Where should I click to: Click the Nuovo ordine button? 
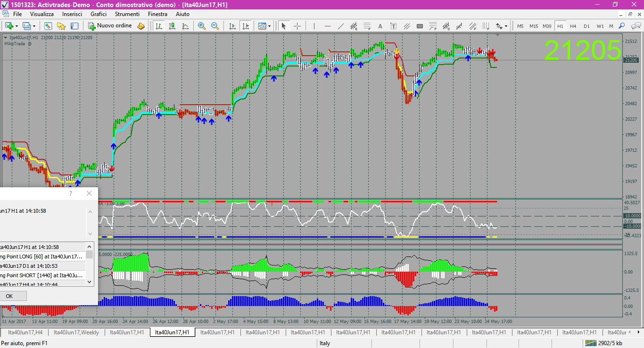pos(110,26)
